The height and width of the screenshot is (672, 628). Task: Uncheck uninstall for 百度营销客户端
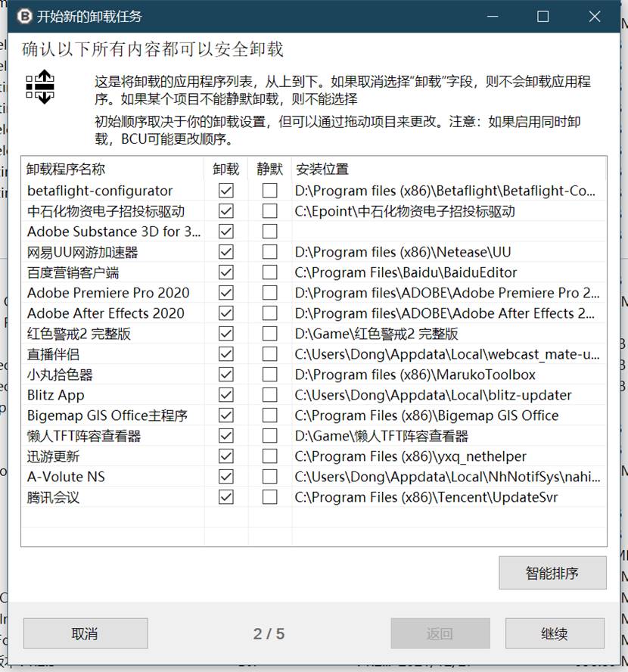coord(226,272)
